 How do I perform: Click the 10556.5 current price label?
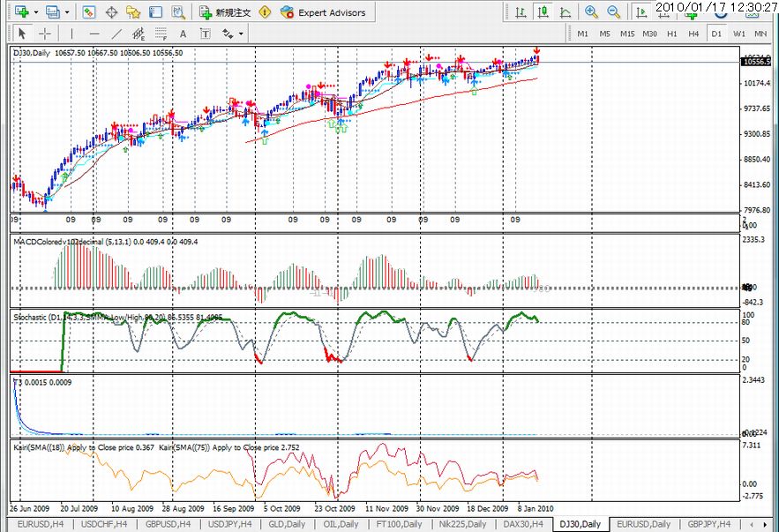coord(756,62)
